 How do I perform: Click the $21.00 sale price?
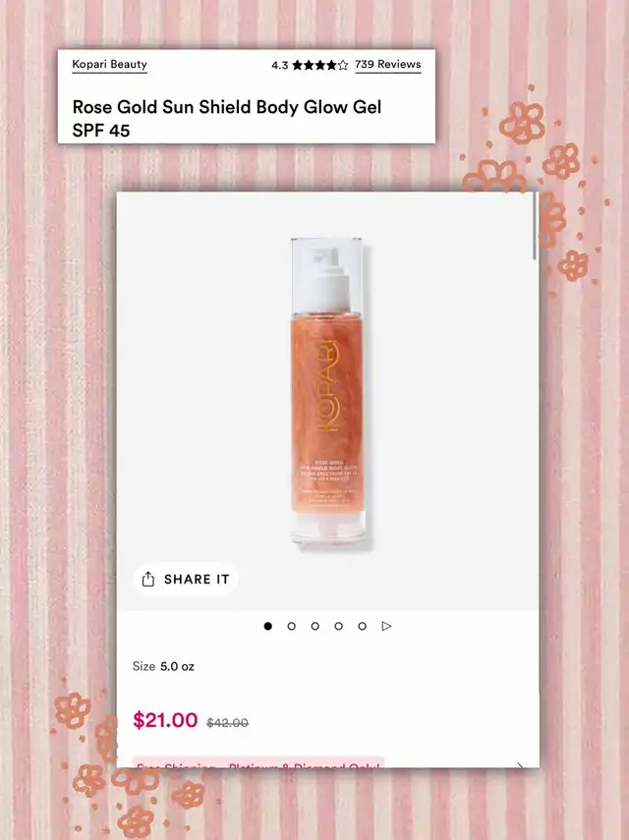165,719
